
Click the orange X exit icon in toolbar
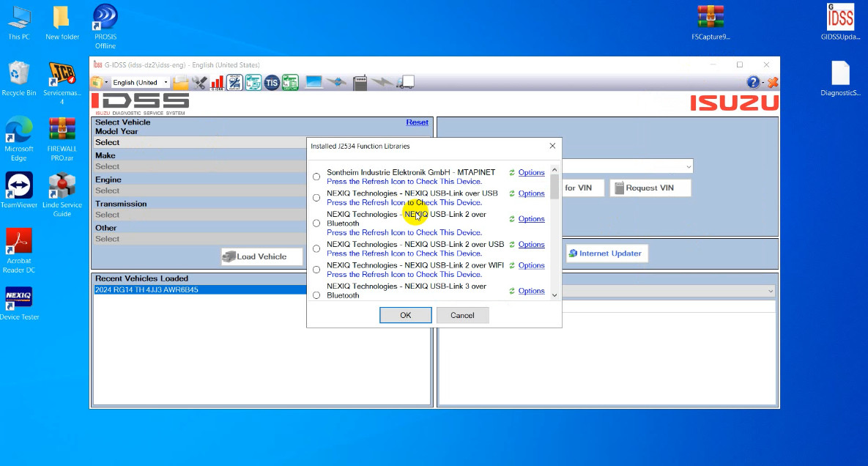click(x=773, y=83)
